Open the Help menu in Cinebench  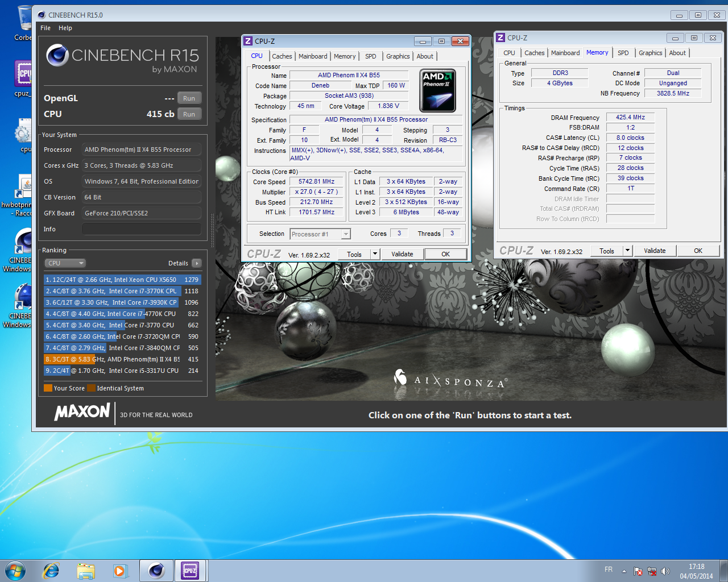coord(65,28)
